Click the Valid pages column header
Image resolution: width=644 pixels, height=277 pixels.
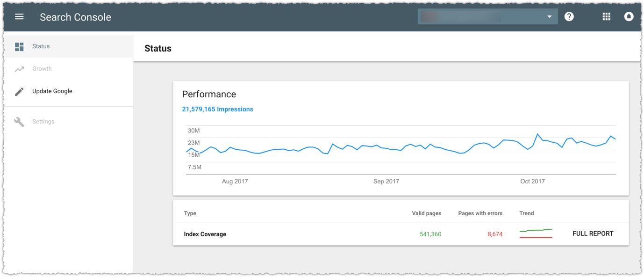426,213
